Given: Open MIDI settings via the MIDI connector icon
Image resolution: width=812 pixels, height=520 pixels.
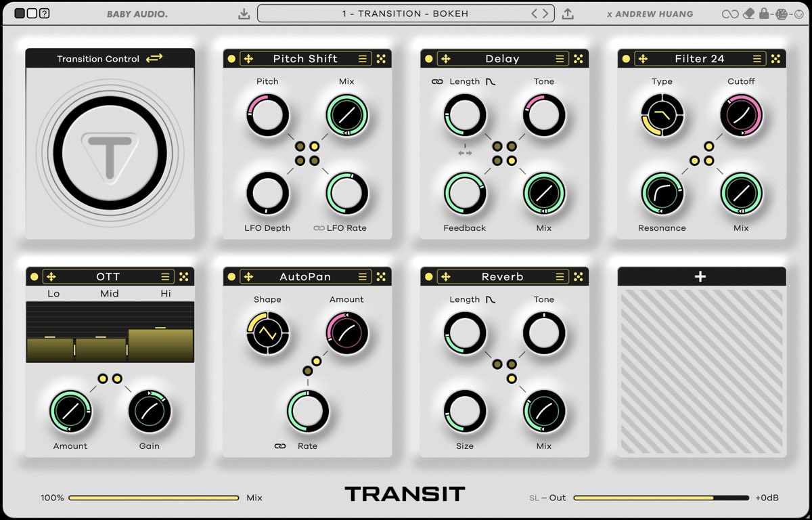Looking at the screenshot, I should click(798, 14).
